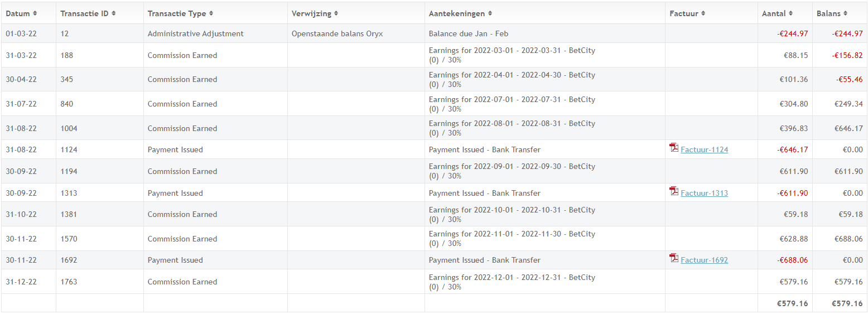Select the 2022-12-01 earnings note cell
Viewport: 868px width, 314px height.
coord(544,282)
